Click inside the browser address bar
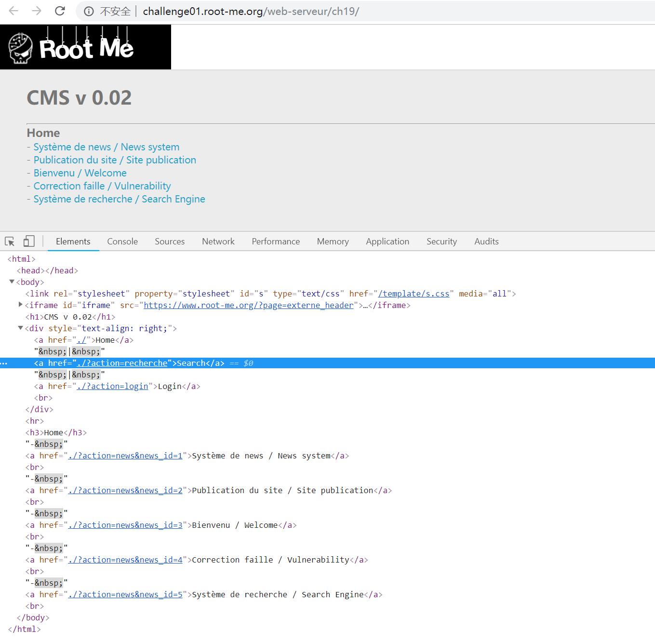The height and width of the screenshot is (644, 655). tap(251, 11)
